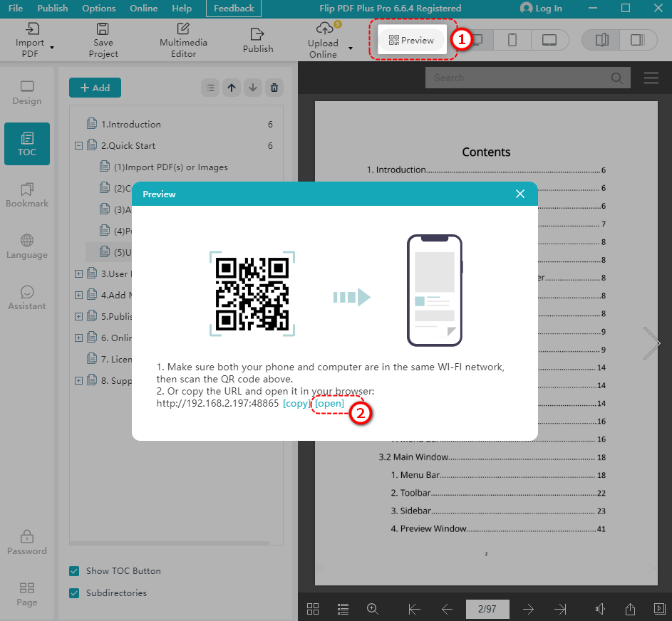This screenshot has width=672, height=621.
Task: Expand the 8. Support tree node
Action: 78,380
